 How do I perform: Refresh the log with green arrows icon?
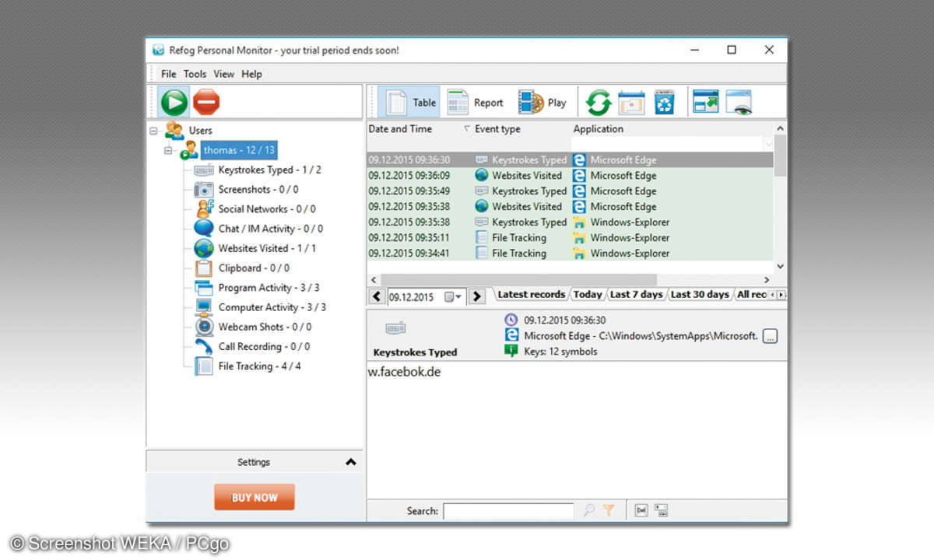(x=599, y=102)
